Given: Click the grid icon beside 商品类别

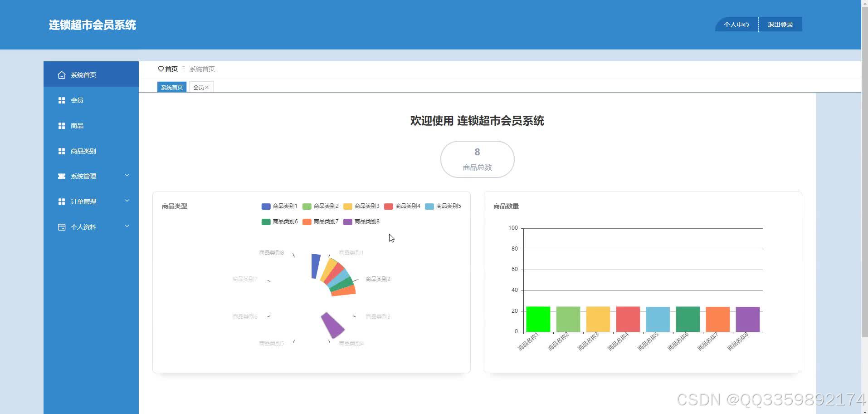Looking at the screenshot, I should pyautogui.click(x=62, y=151).
